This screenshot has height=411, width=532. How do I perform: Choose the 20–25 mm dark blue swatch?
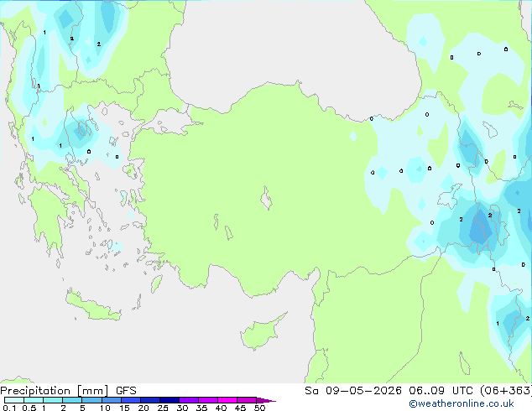coord(149,400)
